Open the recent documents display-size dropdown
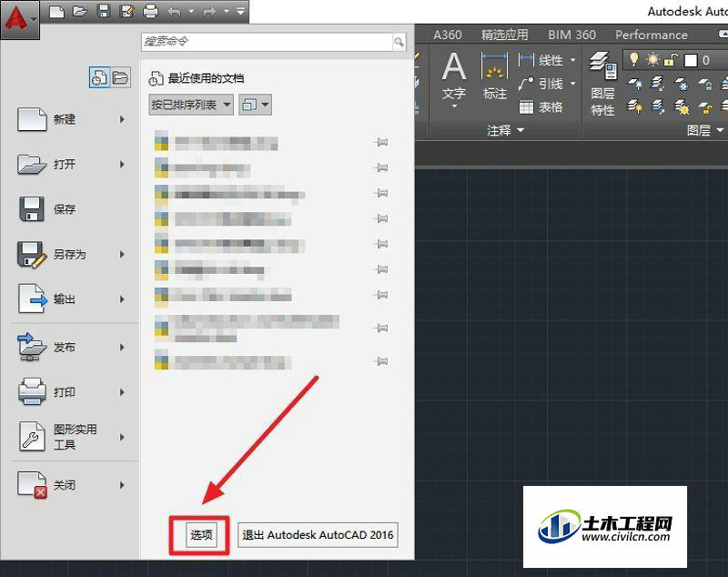Screen dimensions: 728x577 tap(256, 105)
